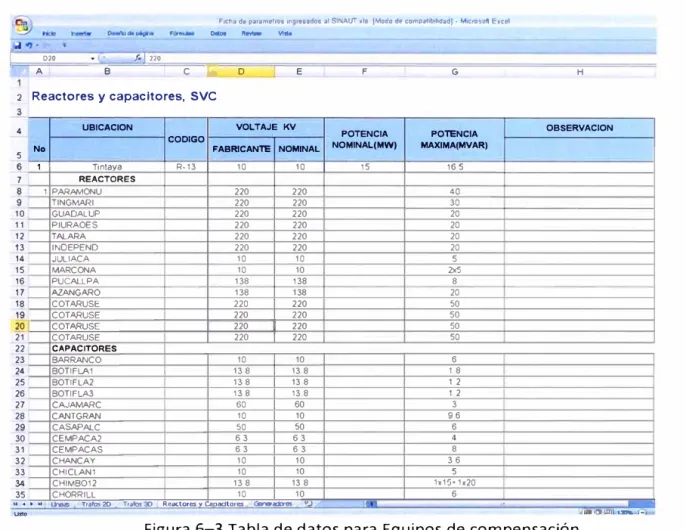Image resolution: width=686 pixels, height=530 pixels.
Task: Jump to the last sheet tab arrow
Action: 40,504
